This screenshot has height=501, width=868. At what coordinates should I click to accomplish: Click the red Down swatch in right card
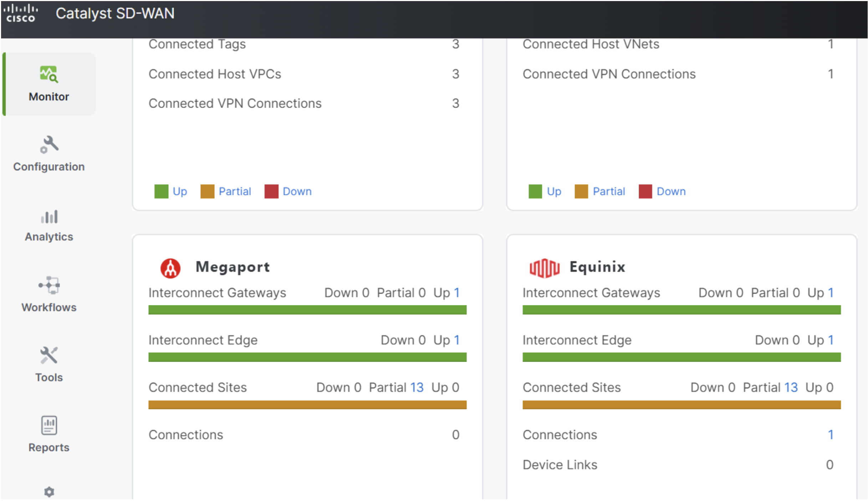[x=645, y=191]
